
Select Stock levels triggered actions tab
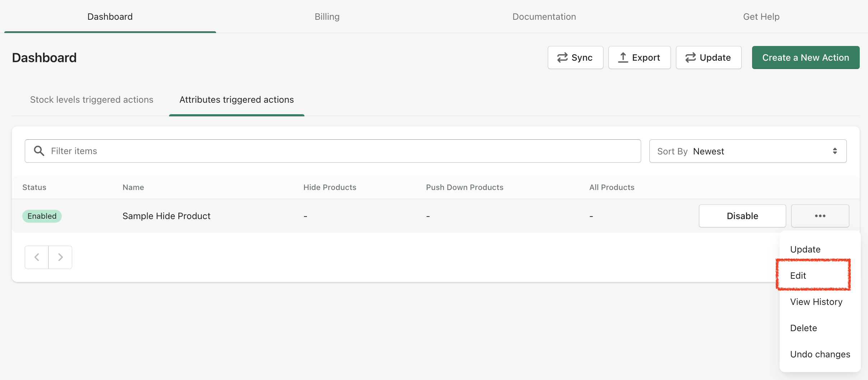click(92, 99)
